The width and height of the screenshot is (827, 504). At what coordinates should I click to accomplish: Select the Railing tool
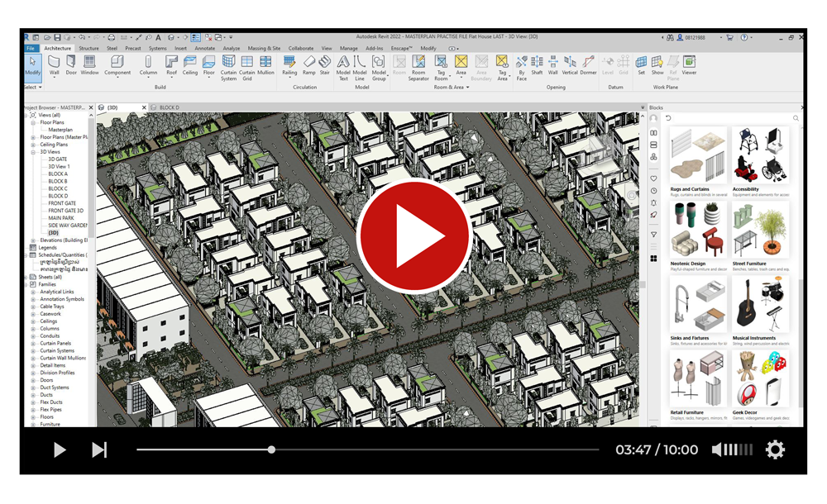[289, 64]
